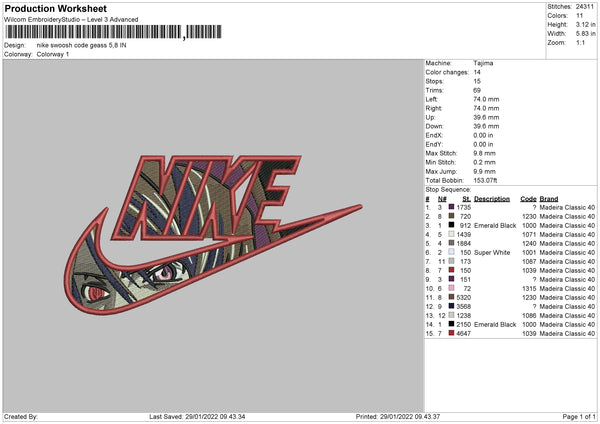Click the St. column header

[x=466, y=199]
